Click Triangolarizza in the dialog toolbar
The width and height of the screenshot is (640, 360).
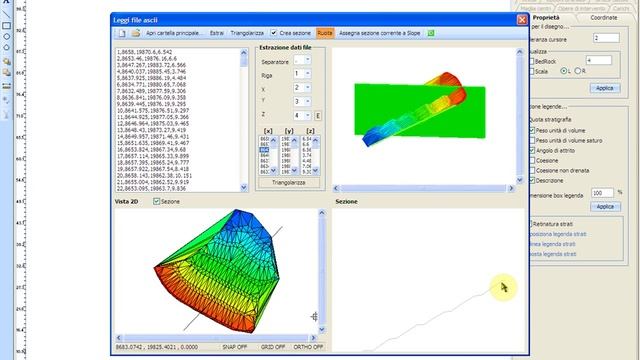(247, 33)
